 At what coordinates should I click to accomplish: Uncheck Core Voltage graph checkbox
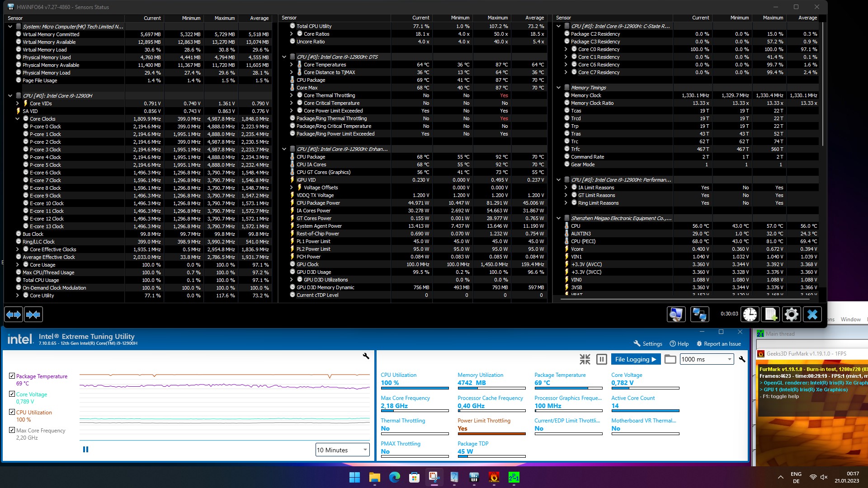[12, 394]
